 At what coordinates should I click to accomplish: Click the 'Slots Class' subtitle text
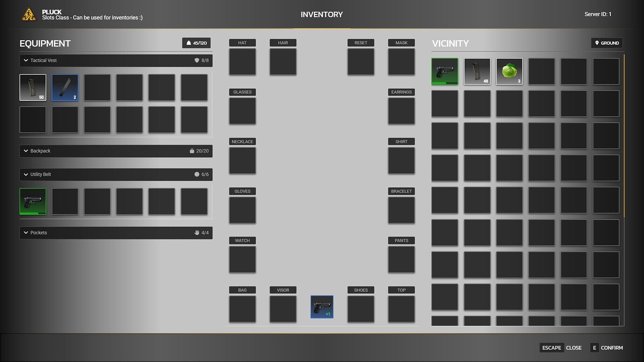92,18
